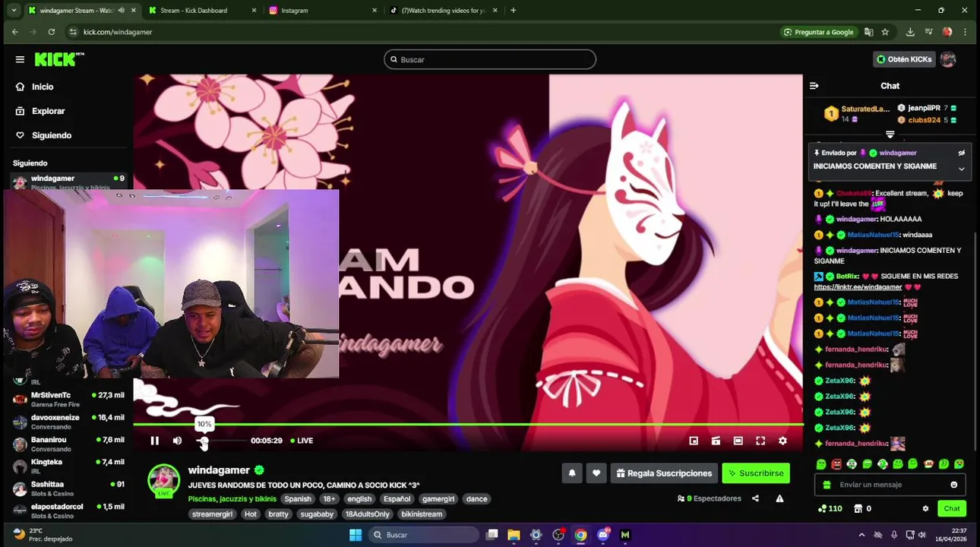This screenshot has height=547, width=980.
Task: Open Chrome downloads icon
Action: [x=910, y=32]
